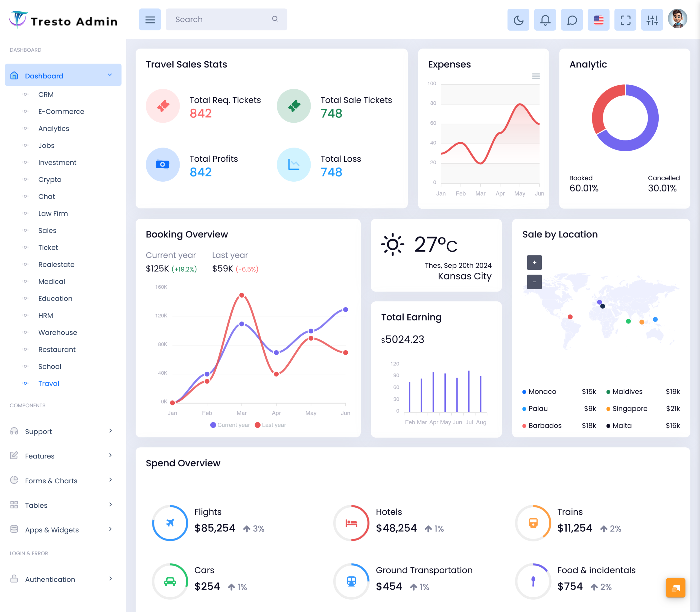
Task: Open the E-Commerce dashboard
Action: pos(61,112)
